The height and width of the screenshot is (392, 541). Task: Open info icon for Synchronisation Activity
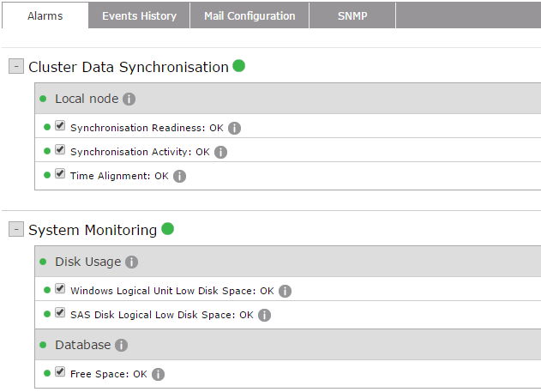[x=220, y=152]
